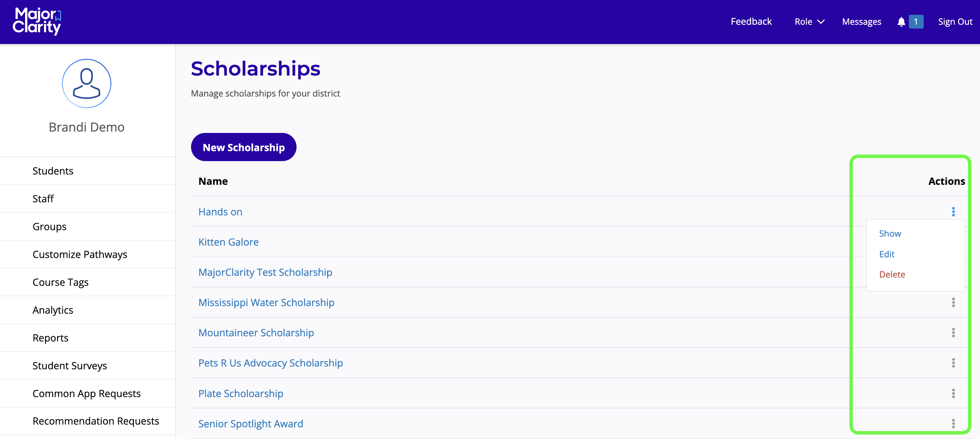The height and width of the screenshot is (439, 980).
Task: Select Show from the actions menu
Action: 890,233
